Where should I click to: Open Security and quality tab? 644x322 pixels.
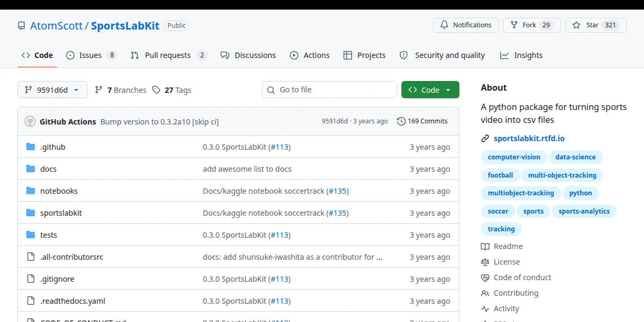[442, 55]
